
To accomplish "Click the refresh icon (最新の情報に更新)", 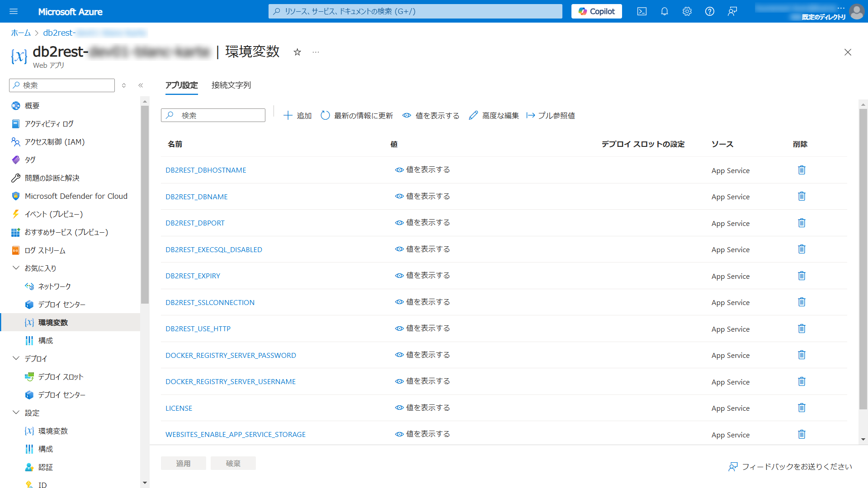I will coord(325,115).
